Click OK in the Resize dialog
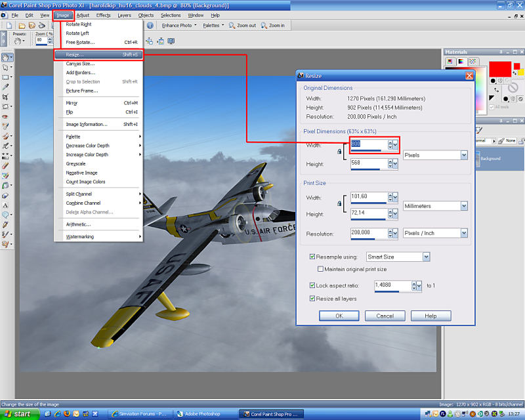 339,316
